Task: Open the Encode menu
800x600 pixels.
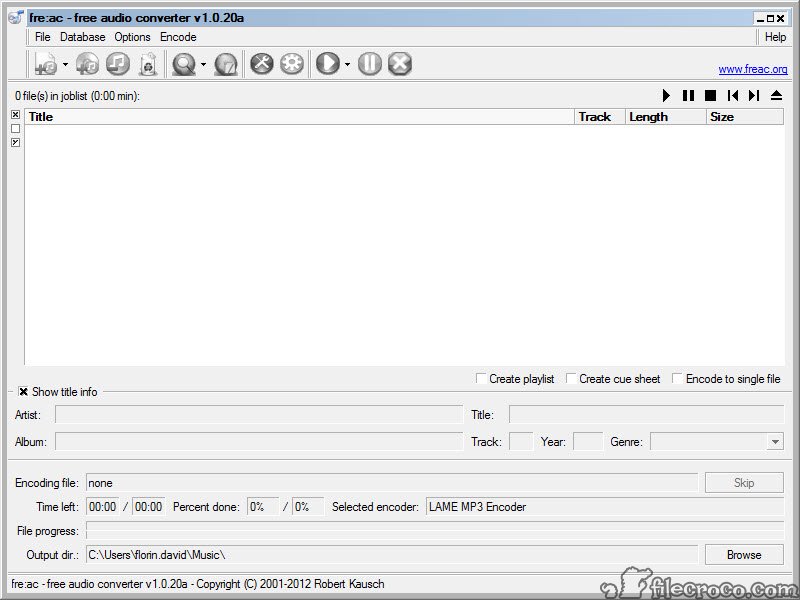Action: [x=178, y=37]
